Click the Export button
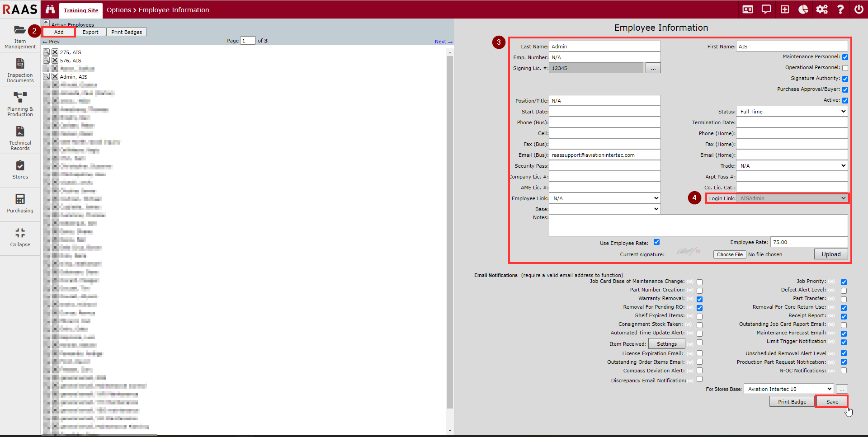868x437 pixels. pyautogui.click(x=90, y=32)
